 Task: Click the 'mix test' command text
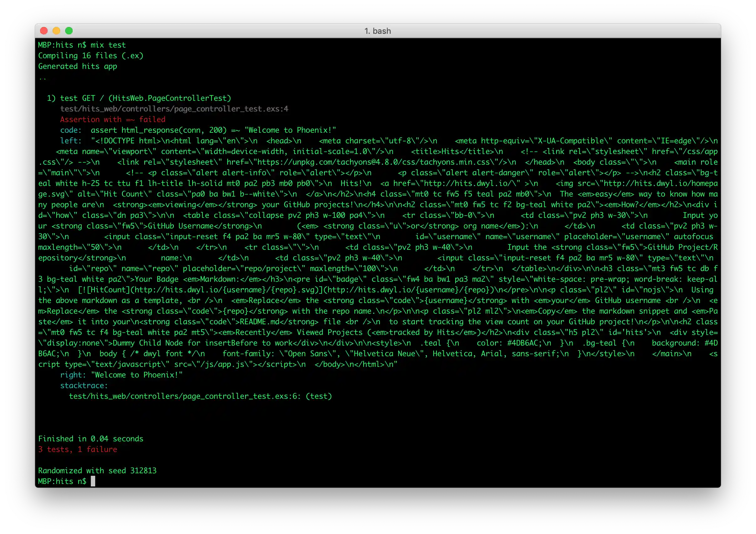click(x=108, y=45)
